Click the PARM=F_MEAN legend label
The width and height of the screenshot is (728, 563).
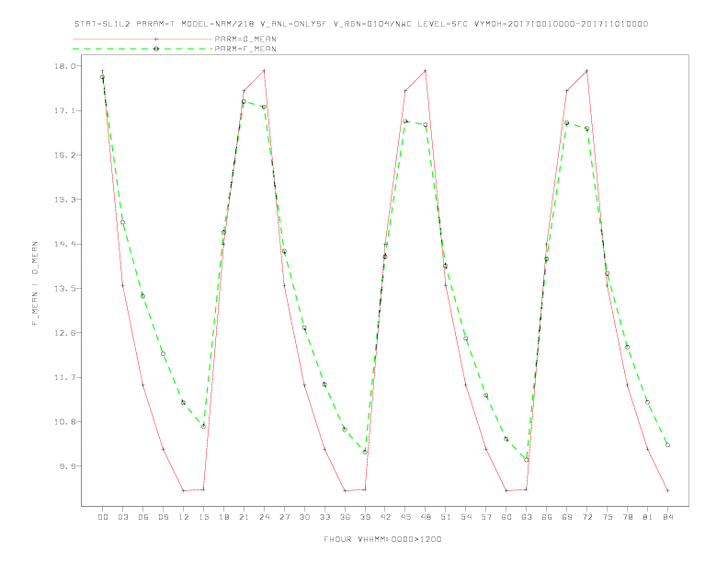tap(245, 49)
